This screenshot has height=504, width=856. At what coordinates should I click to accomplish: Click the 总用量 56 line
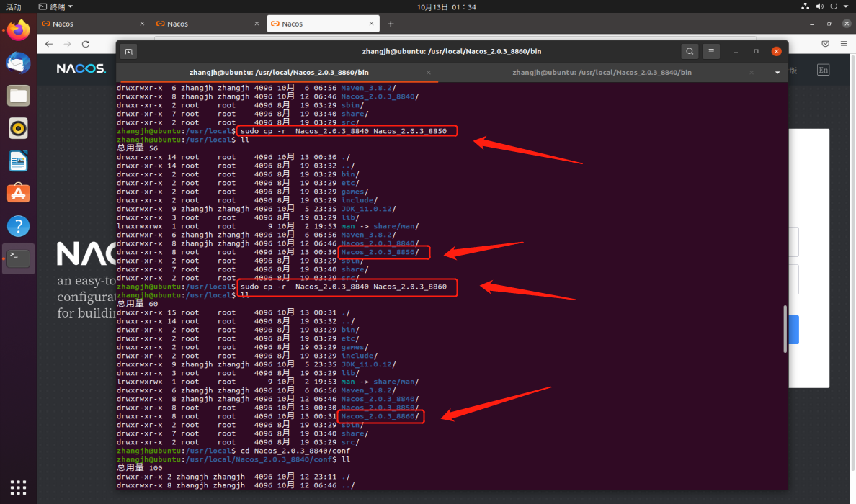tap(138, 148)
